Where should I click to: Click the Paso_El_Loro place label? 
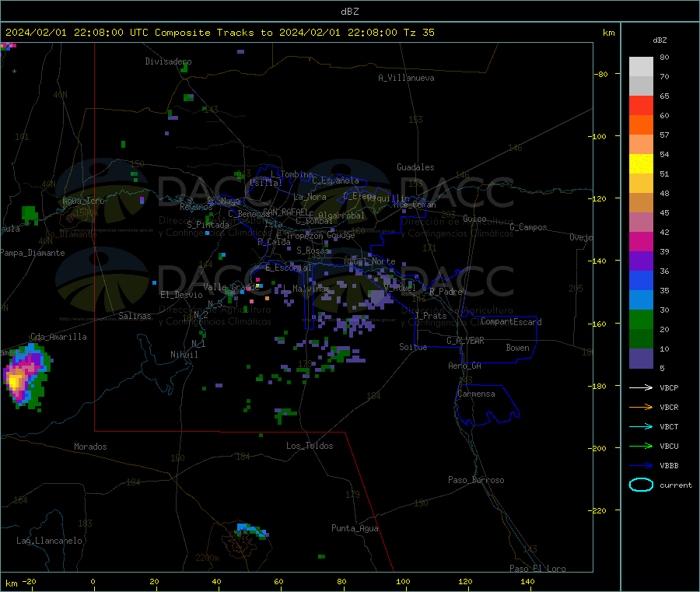(537, 569)
